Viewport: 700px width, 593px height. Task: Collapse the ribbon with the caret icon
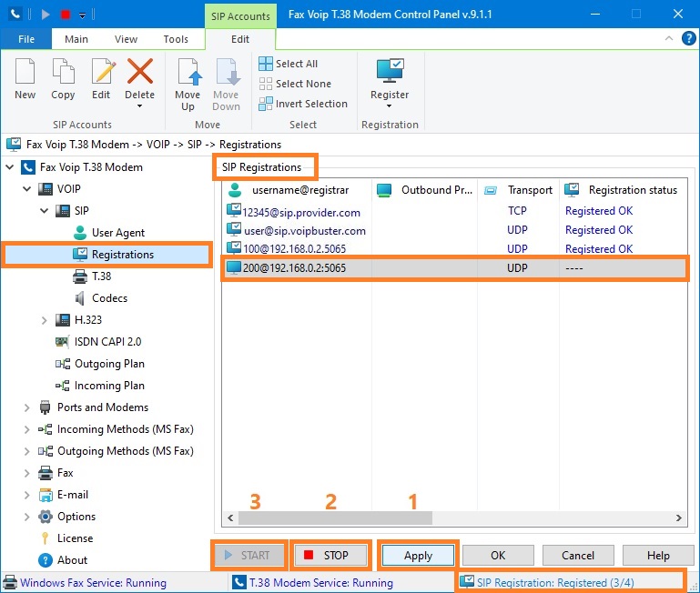669,38
